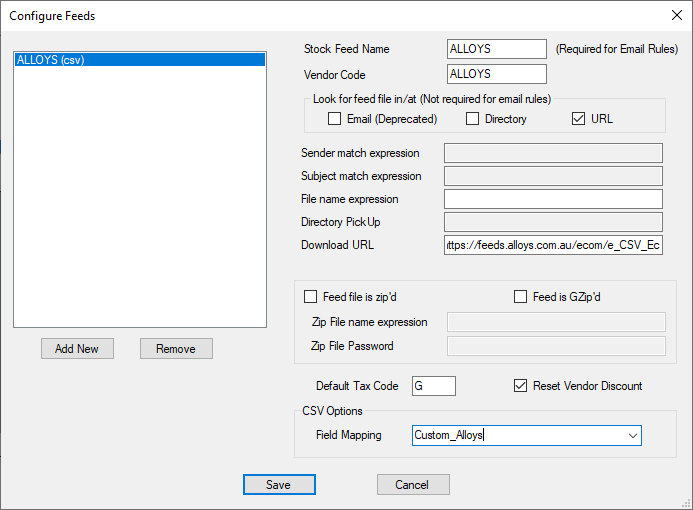
Task: Click into the Download URL field
Action: pos(553,246)
